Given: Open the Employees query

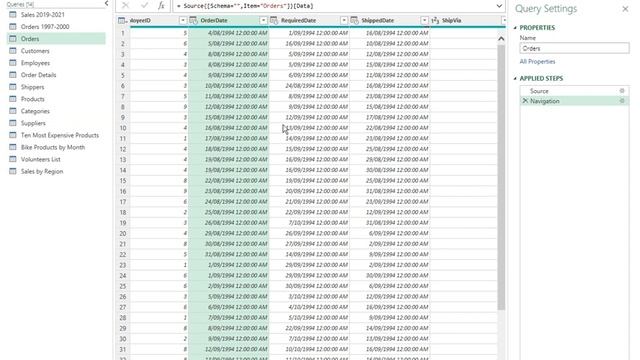Looking at the screenshot, I should click(35, 63).
